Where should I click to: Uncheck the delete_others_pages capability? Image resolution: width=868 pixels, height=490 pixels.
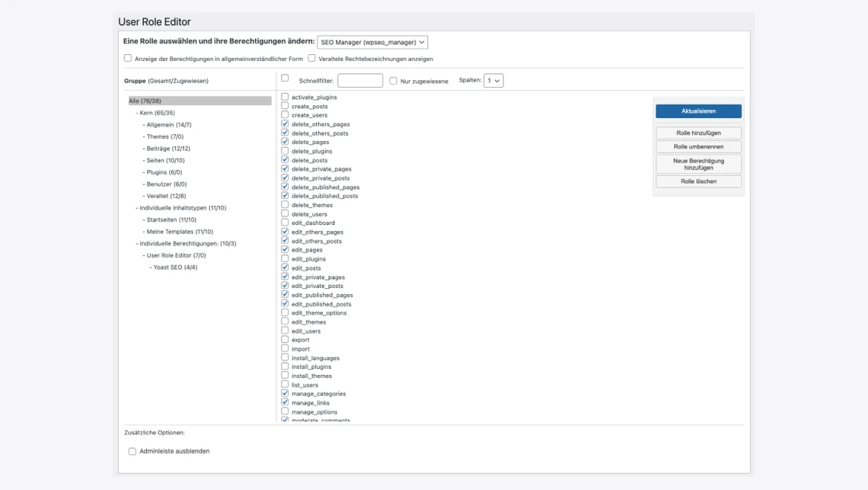tap(285, 123)
